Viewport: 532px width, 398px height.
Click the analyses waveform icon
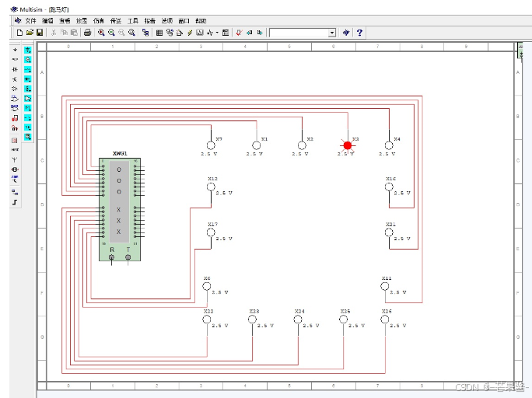(x=210, y=33)
